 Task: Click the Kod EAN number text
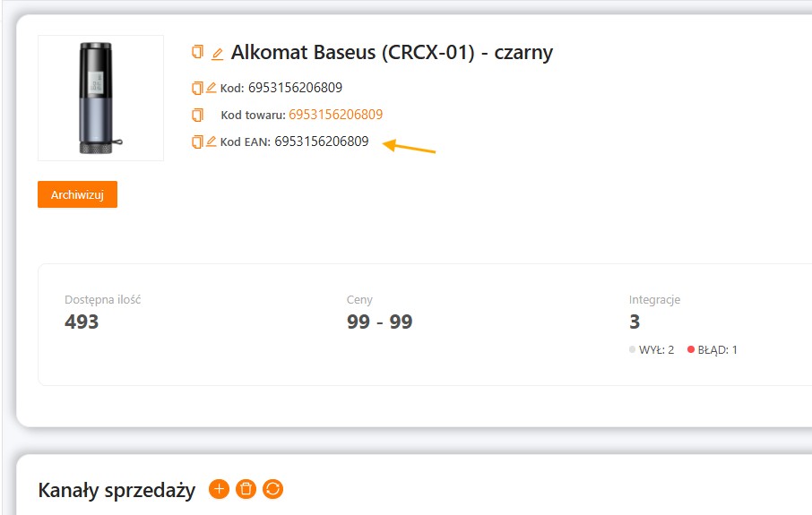click(x=321, y=142)
